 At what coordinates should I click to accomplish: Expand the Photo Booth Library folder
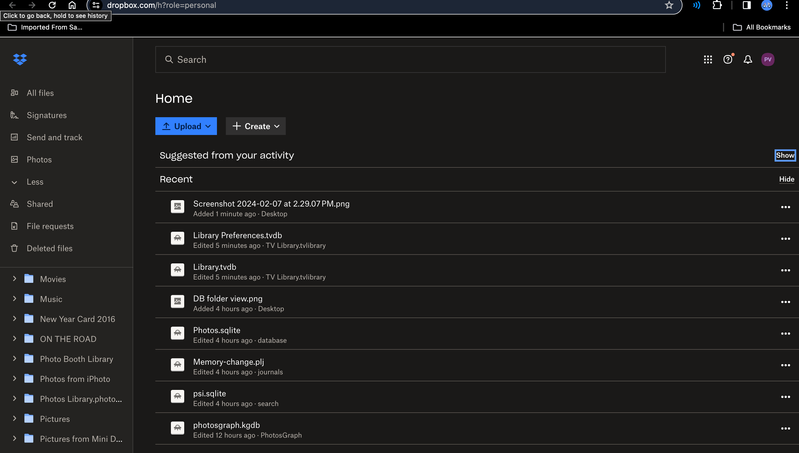pos(14,359)
